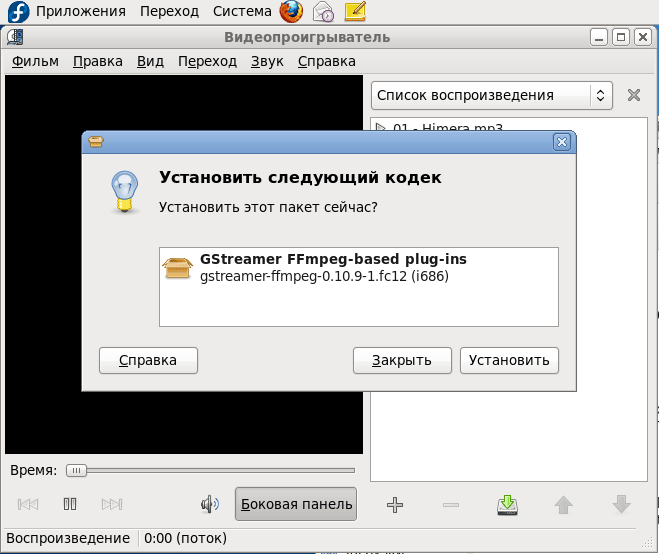Open the Список воспроизведения dropdown
The width and height of the screenshot is (659, 554).
click(x=491, y=95)
